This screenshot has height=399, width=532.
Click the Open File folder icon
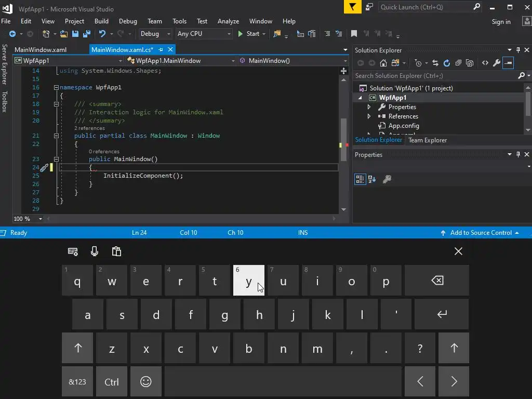tap(64, 34)
